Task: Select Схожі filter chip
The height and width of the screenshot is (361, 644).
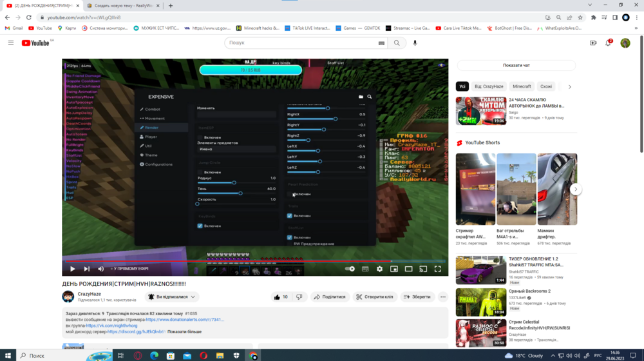Action: click(546, 86)
